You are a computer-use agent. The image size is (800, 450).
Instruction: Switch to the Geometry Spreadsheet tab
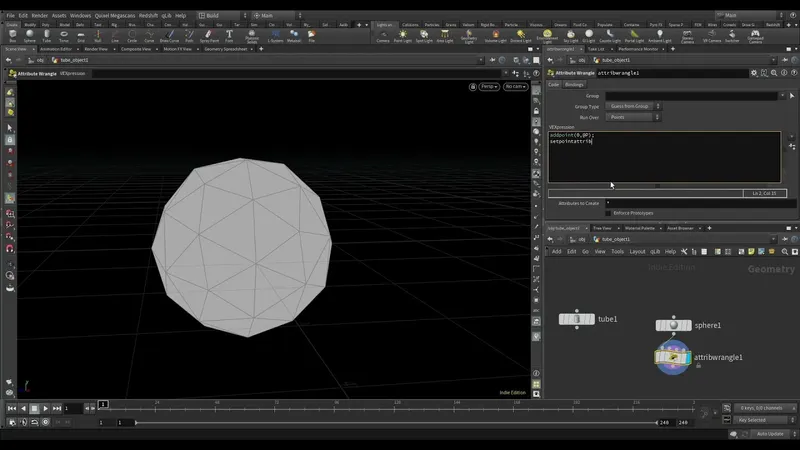coord(226,49)
